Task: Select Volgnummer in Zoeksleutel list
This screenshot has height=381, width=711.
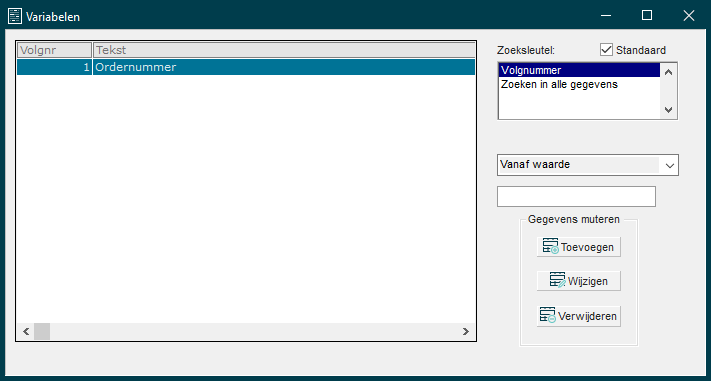Action: (x=579, y=70)
